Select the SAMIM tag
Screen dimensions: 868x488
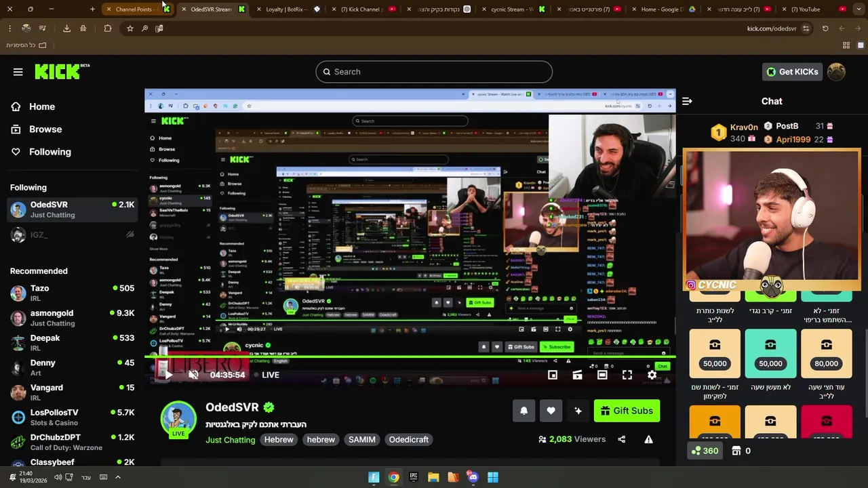(361, 440)
